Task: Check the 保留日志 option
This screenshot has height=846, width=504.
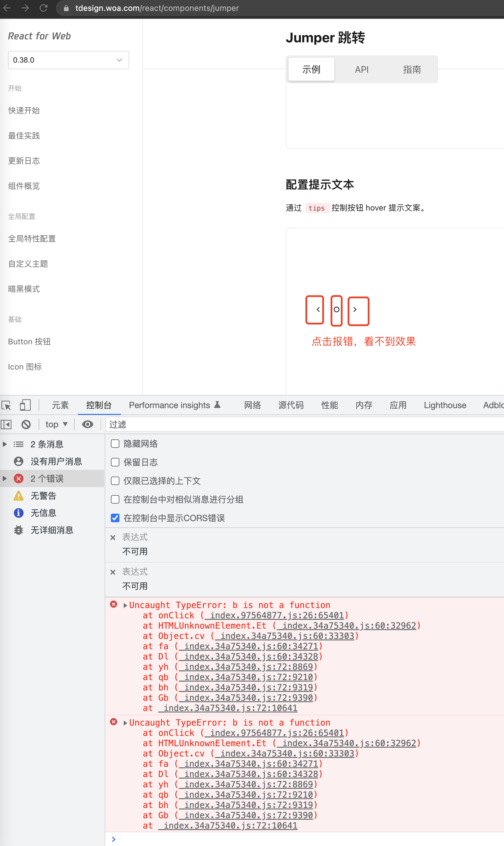Action: tap(115, 462)
